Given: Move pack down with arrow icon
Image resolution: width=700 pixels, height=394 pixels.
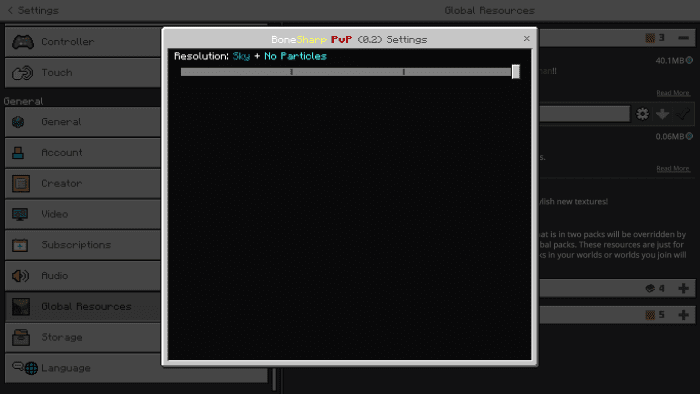Looking at the screenshot, I should click(662, 114).
